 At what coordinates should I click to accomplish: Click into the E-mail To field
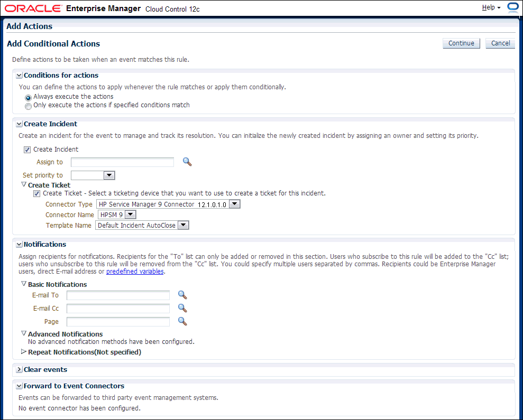(x=118, y=295)
